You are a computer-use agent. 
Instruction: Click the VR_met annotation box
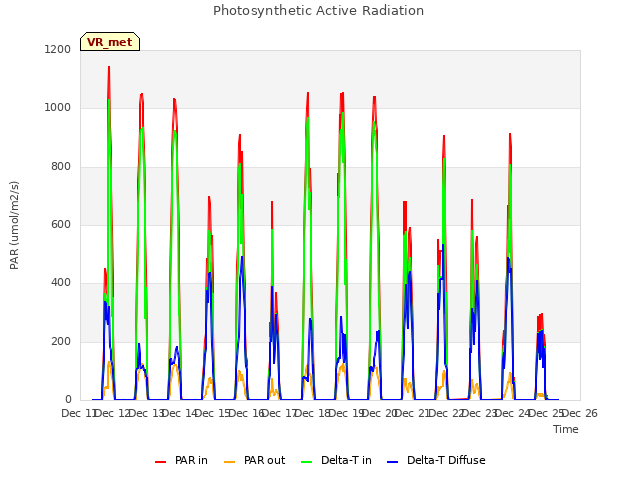(110, 42)
